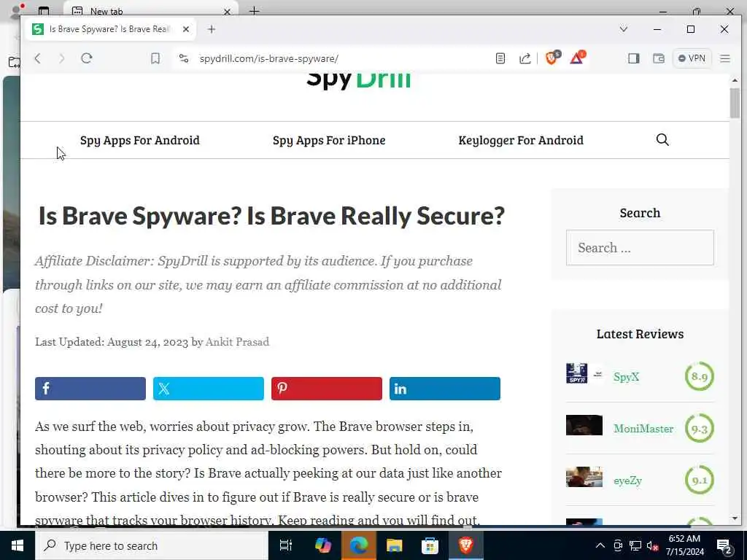Click the eyeZy 9.1 rating badge
Image resolution: width=747 pixels, height=560 pixels.
pos(700,480)
